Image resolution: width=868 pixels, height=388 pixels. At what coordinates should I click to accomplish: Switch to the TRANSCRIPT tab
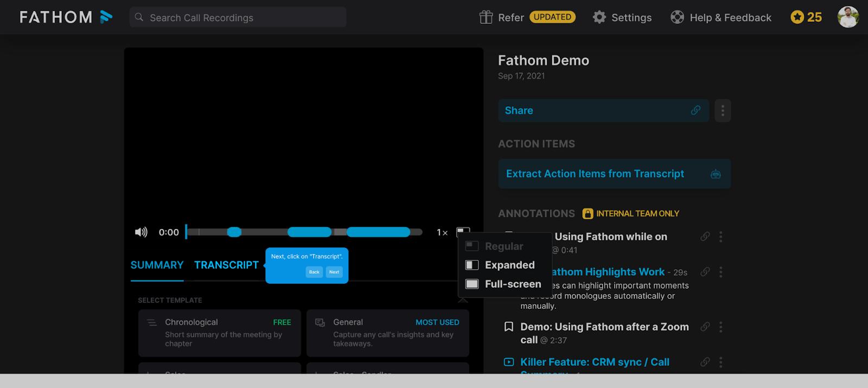[226, 265]
